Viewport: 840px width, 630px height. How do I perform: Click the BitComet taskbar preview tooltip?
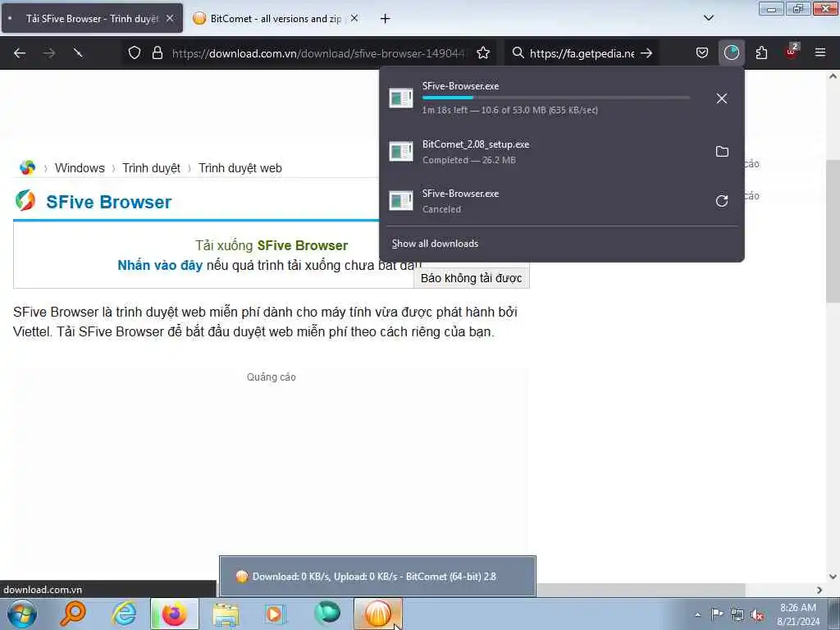(377, 577)
